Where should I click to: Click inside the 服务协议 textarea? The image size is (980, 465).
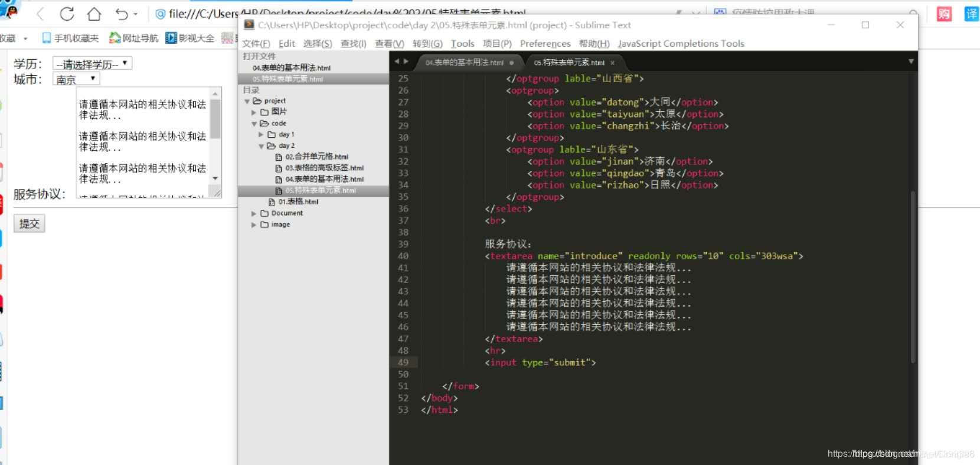point(143,142)
